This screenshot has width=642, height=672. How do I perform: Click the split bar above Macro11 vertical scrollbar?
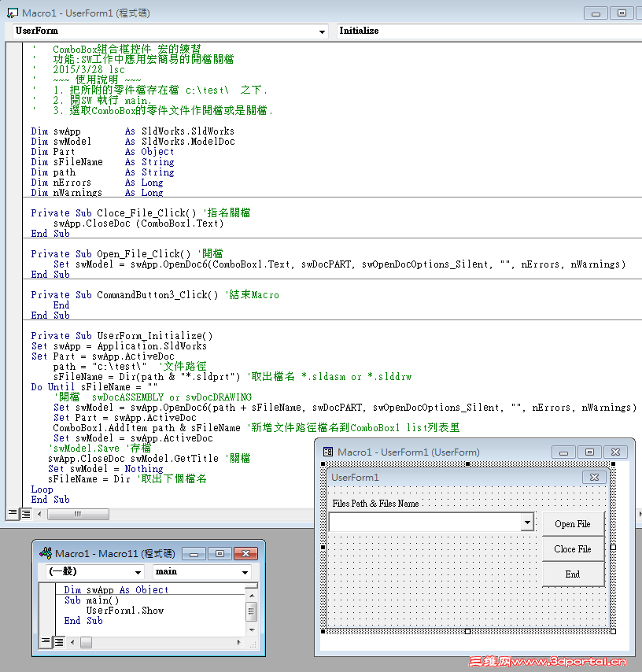click(252, 585)
